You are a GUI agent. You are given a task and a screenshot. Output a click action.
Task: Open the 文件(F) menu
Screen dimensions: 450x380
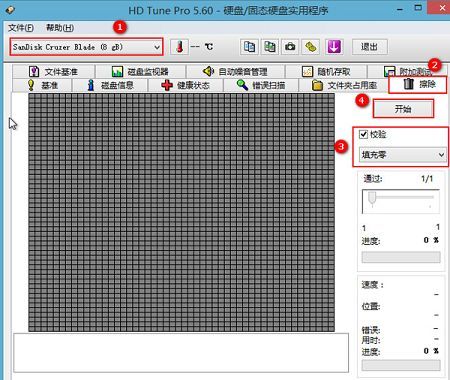pyautogui.click(x=21, y=28)
